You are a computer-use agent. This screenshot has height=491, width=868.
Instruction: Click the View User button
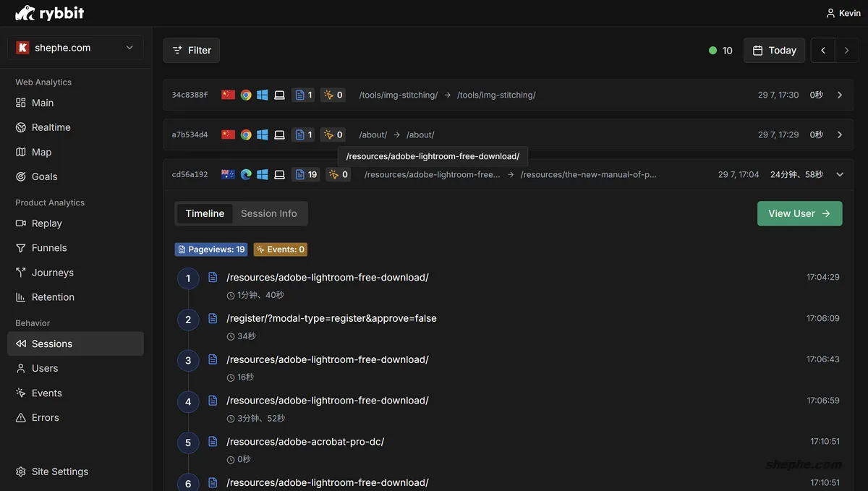pyautogui.click(x=799, y=213)
